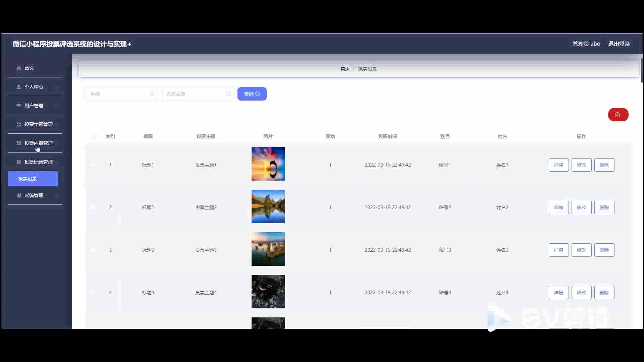The height and width of the screenshot is (362, 644).
Task: Click the cell 投票主题3
Action: [206, 250]
